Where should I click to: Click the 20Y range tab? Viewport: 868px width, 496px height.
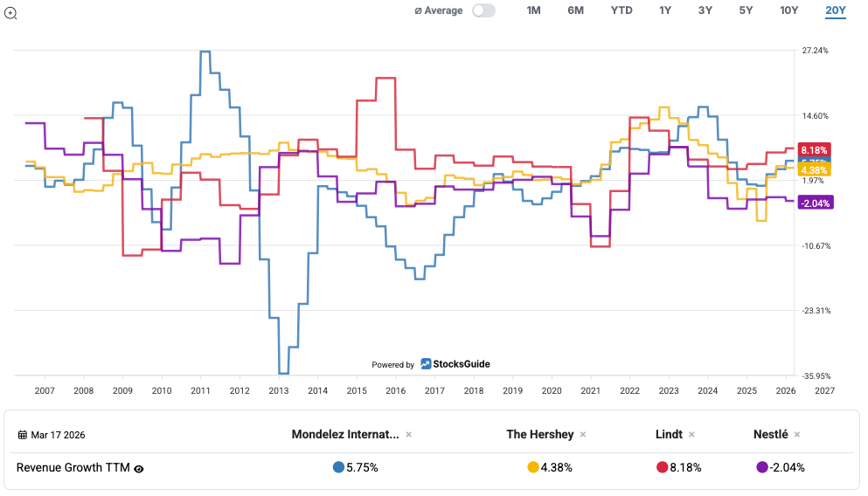click(835, 10)
